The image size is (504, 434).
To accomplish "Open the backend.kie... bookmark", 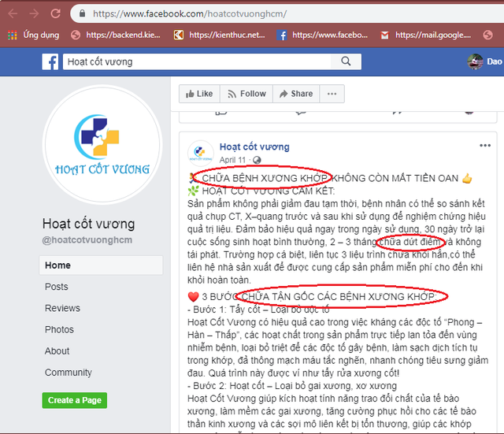I will click(x=116, y=35).
